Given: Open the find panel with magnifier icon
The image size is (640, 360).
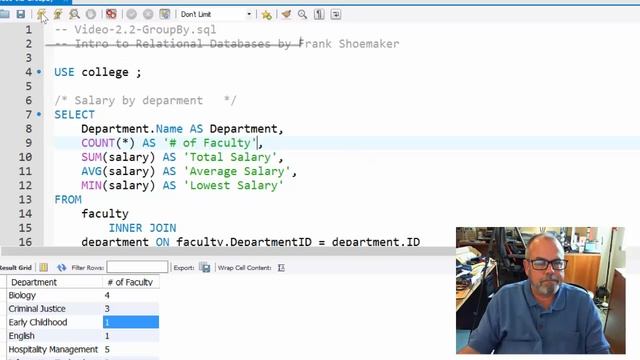Looking at the screenshot, I should coord(302,14).
